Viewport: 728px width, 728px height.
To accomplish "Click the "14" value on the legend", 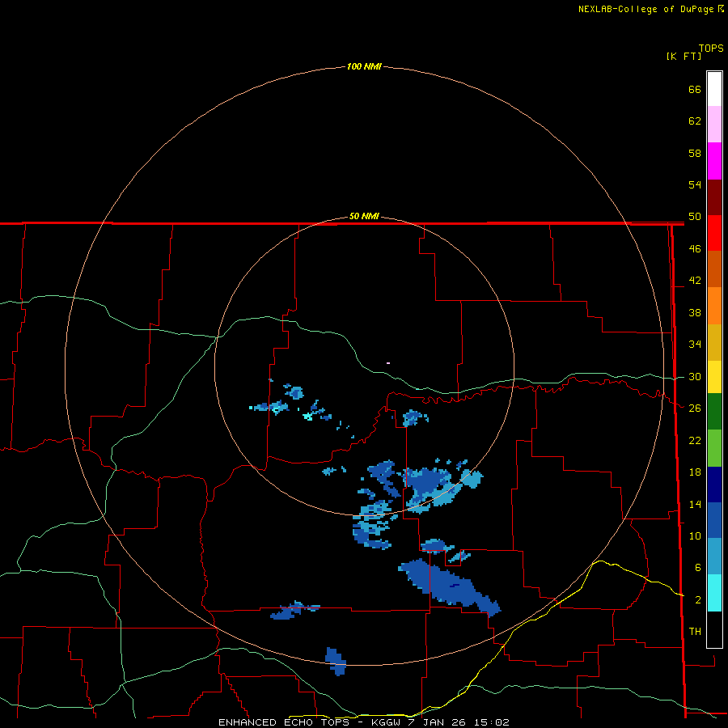I will pos(695,504).
